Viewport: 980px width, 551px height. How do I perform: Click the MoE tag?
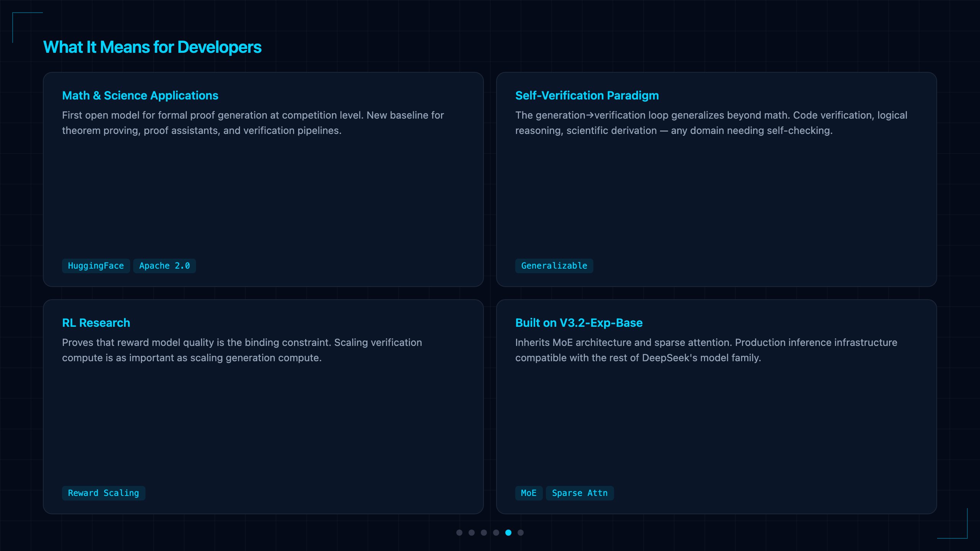(x=529, y=493)
